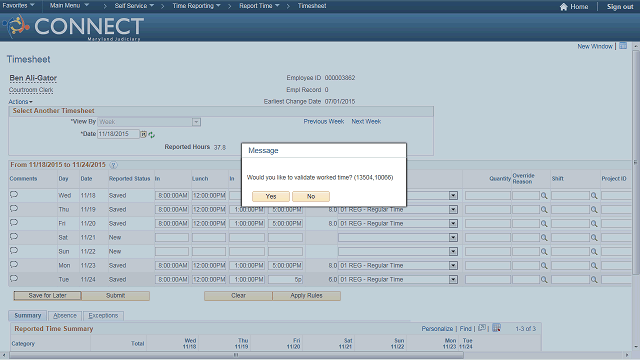640x360 pixels.
Task: Open the comment bubble for Mon 11/23
Action: pyautogui.click(x=14, y=264)
